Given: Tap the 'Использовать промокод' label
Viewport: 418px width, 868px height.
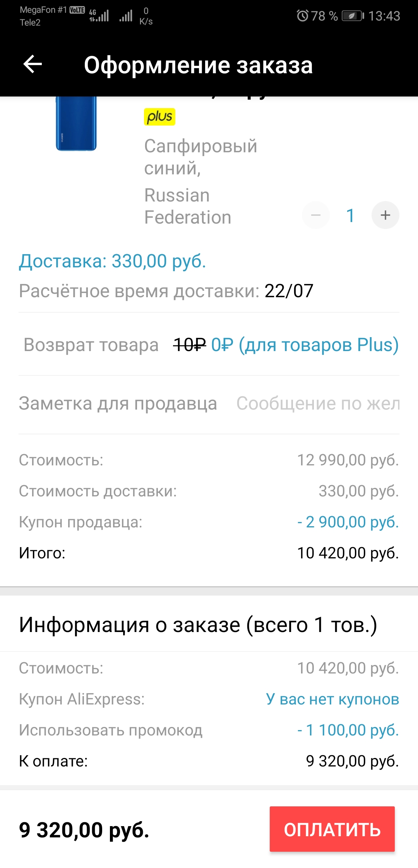Looking at the screenshot, I should coord(111,730).
